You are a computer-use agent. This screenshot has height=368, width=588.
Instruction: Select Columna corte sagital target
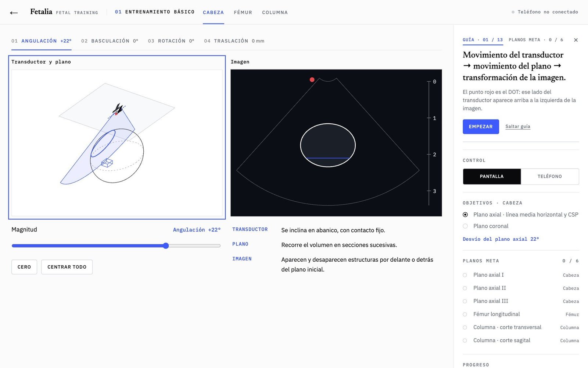(521, 340)
